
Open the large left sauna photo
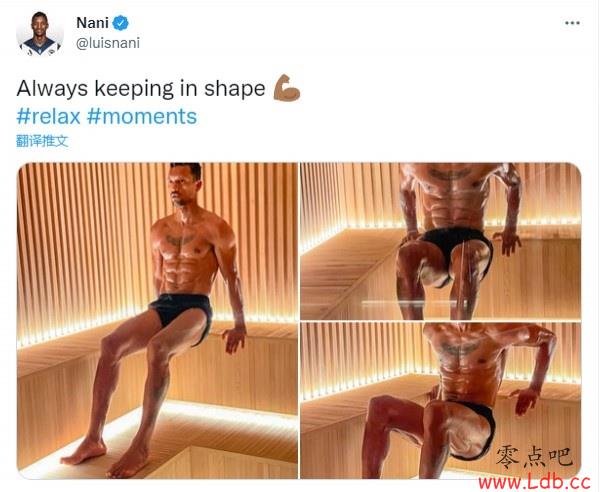click(x=157, y=321)
